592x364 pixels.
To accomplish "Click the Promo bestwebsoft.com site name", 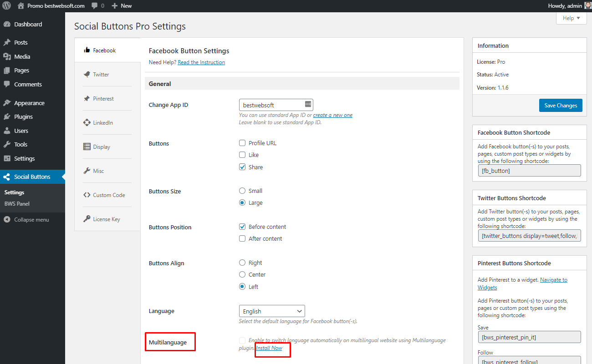I will [x=56, y=6].
